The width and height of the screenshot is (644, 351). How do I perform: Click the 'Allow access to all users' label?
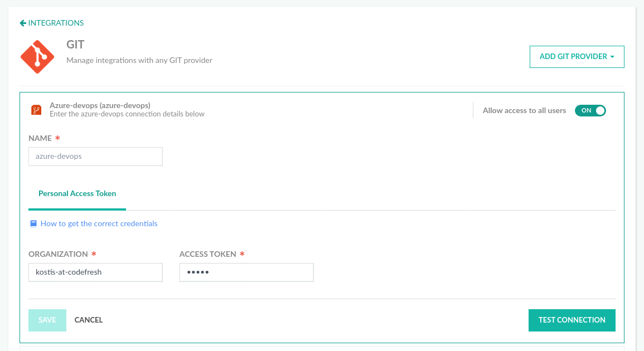click(524, 110)
